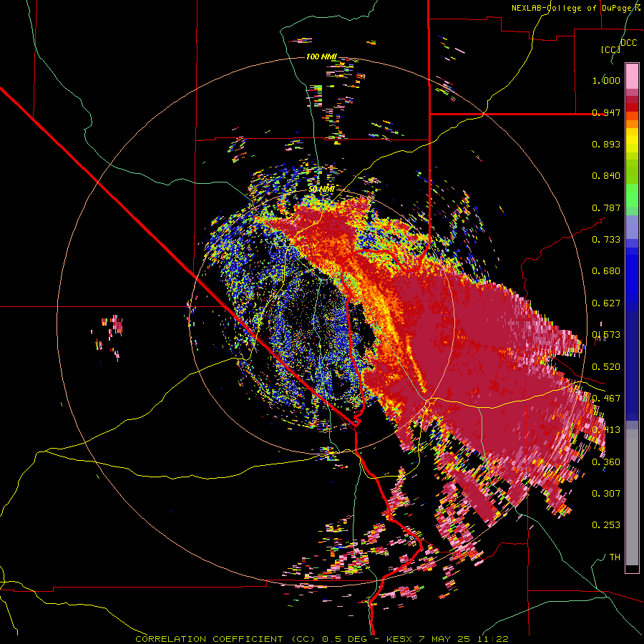Click the [CC] color scale label

(x=610, y=49)
